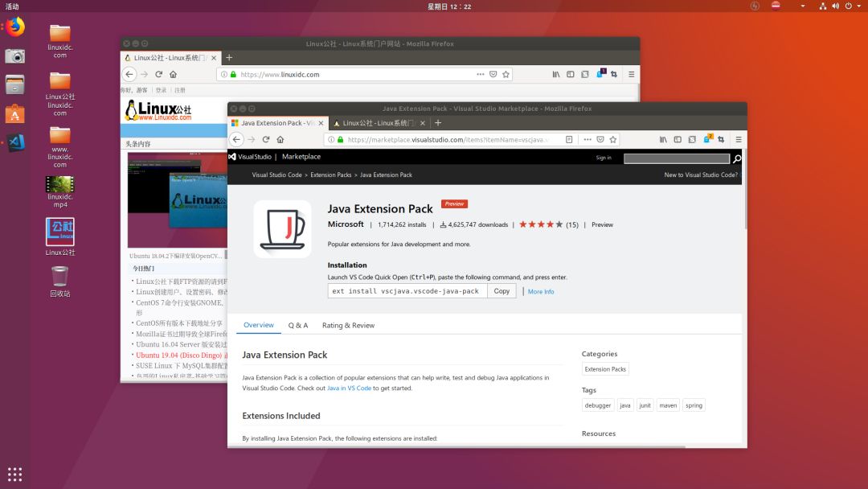
Task: Go to Visual Studio Code breadcrumb
Action: click(276, 175)
